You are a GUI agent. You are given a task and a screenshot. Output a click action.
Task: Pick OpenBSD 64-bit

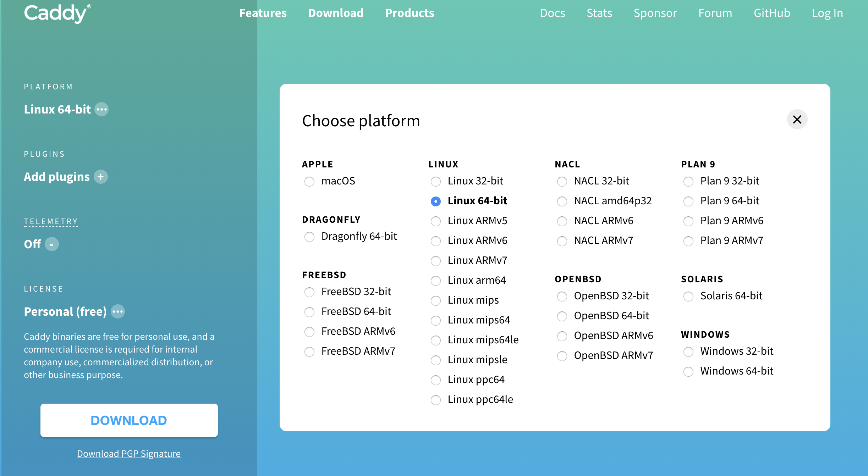(x=562, y=316)
